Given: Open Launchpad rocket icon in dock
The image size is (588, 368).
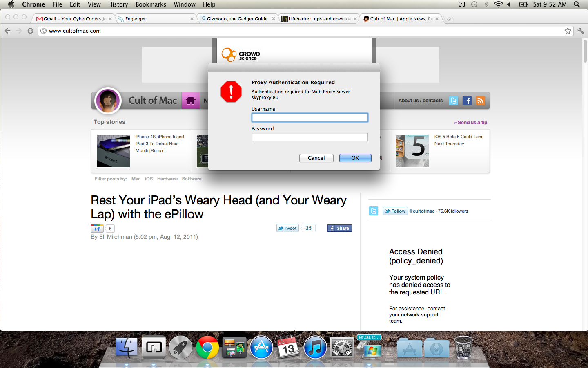Looking at the screenshot, I should pos(180,348).
